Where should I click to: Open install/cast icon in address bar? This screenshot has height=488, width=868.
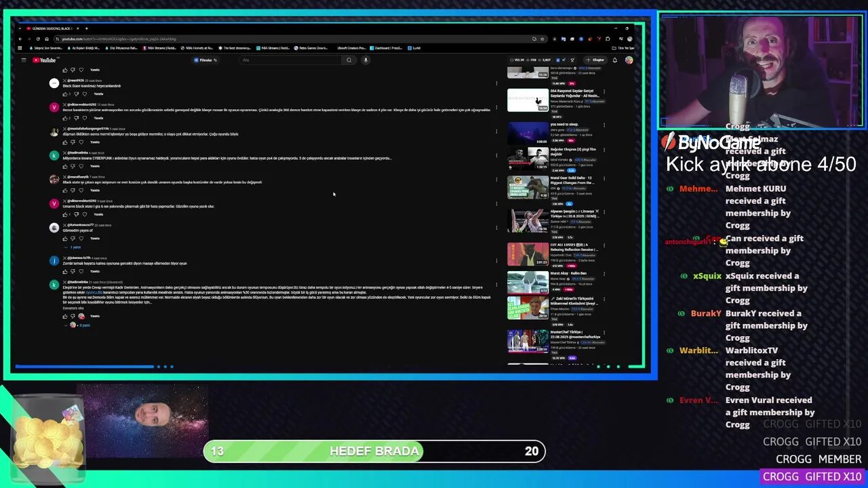[x=534, y=39]
